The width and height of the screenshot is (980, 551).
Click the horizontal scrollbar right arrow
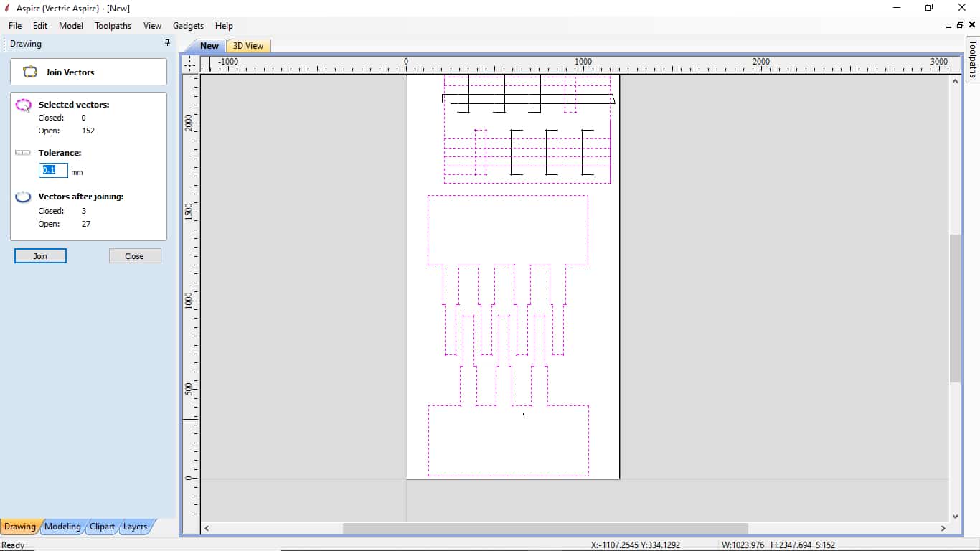[943, 528]
